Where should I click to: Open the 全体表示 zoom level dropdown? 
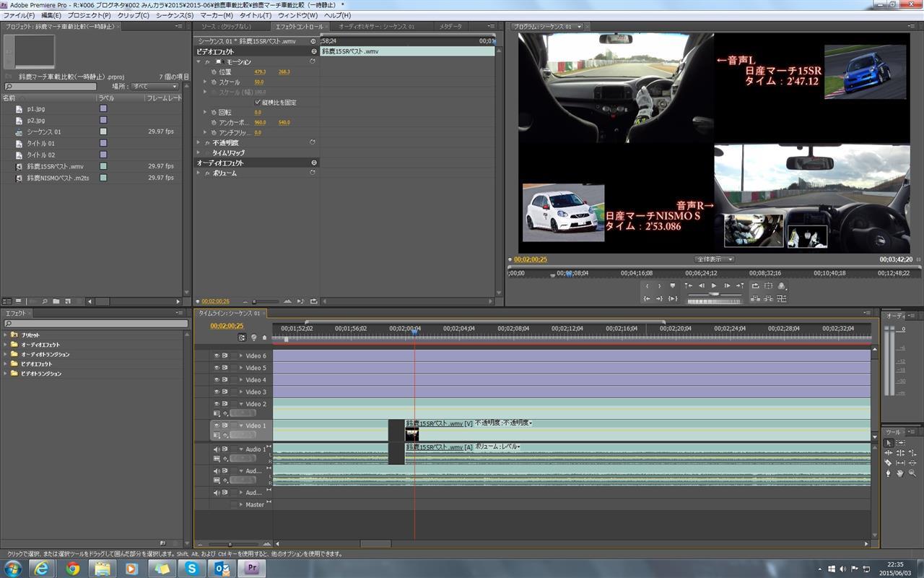tap(715, 259)
